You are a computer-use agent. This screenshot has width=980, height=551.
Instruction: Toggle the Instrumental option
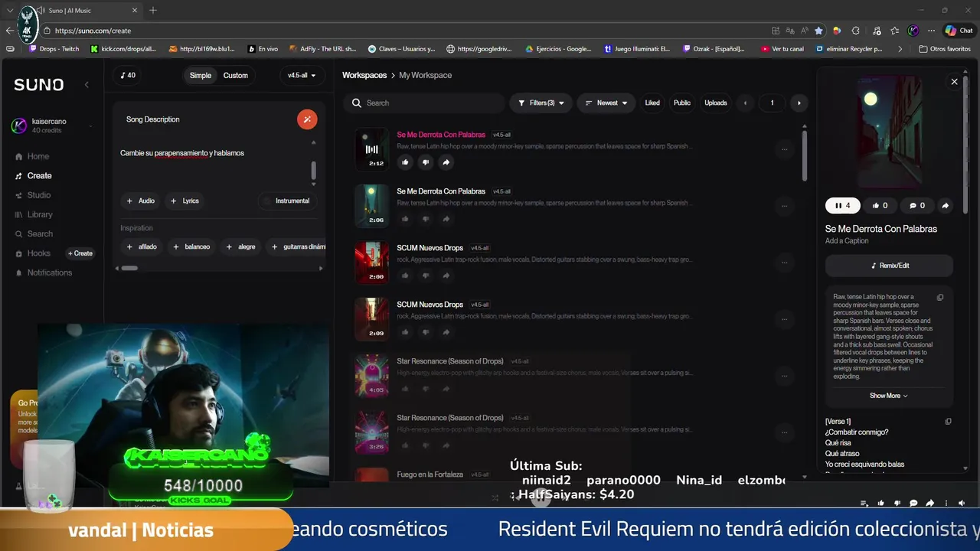286,201
